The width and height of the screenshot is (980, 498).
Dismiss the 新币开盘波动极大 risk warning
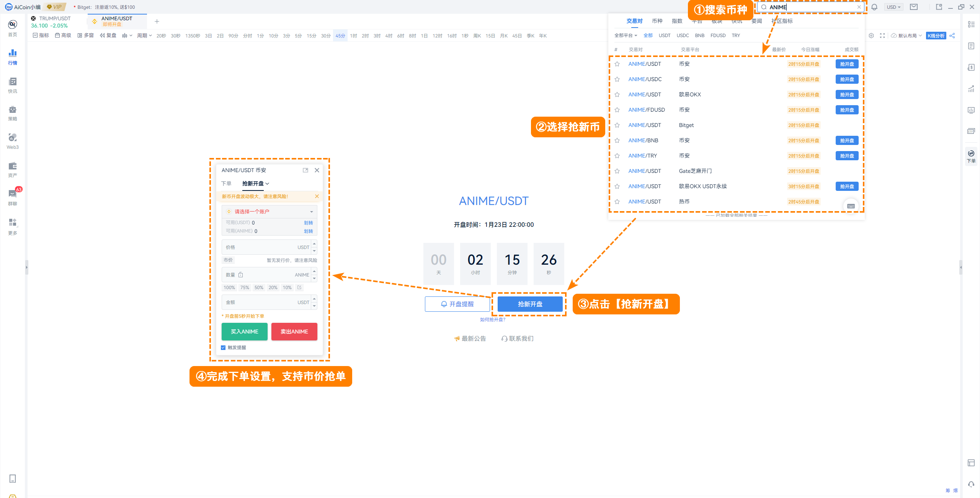(x=317, y=196)
